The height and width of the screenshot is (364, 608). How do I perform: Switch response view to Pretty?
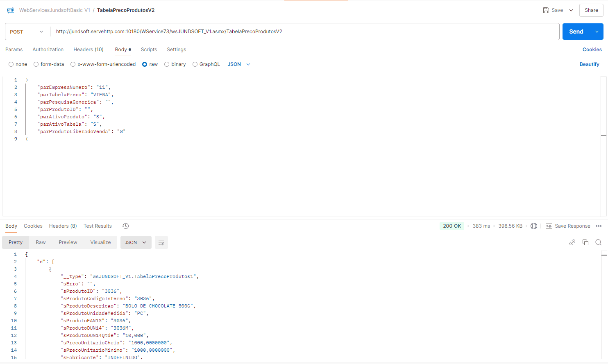(x=16, y=242)
